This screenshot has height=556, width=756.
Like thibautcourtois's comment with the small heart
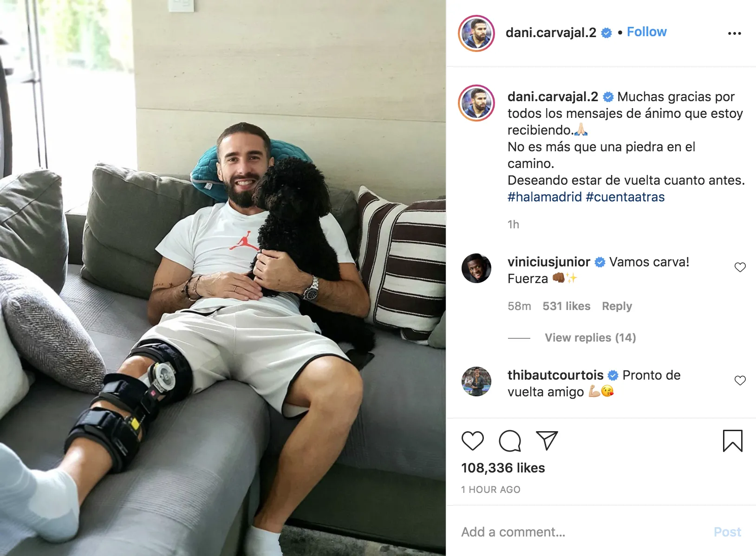tap(740, 380)
